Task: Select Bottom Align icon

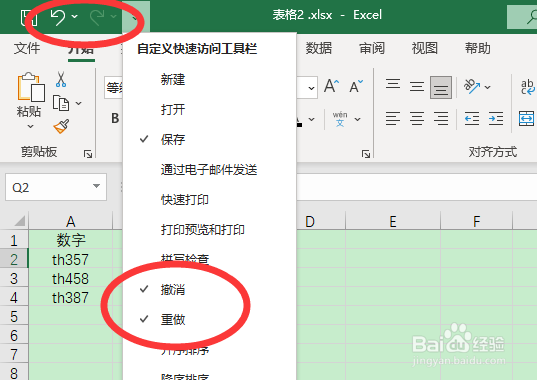Action: pos(441,88)
